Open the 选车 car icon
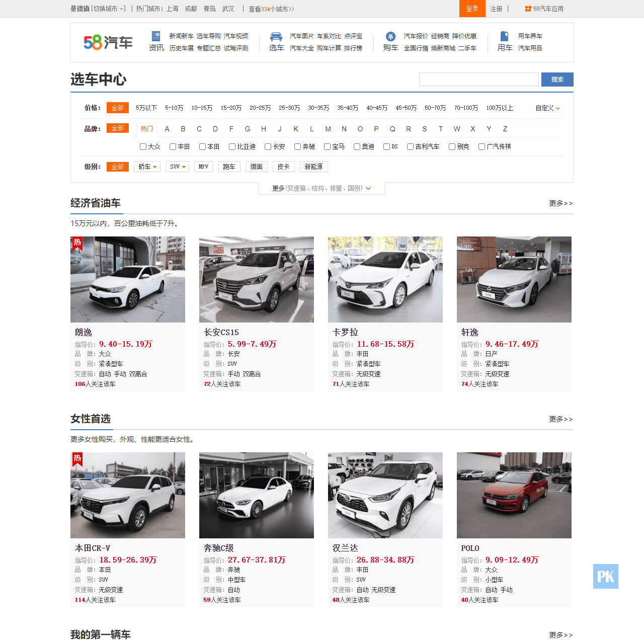 coord(276,36)
